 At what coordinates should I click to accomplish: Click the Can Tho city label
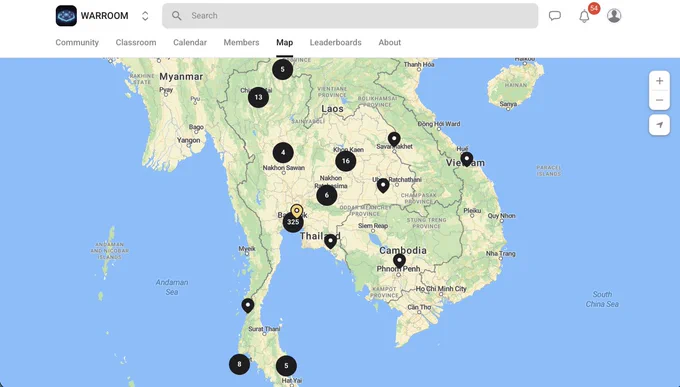(419, 307)
